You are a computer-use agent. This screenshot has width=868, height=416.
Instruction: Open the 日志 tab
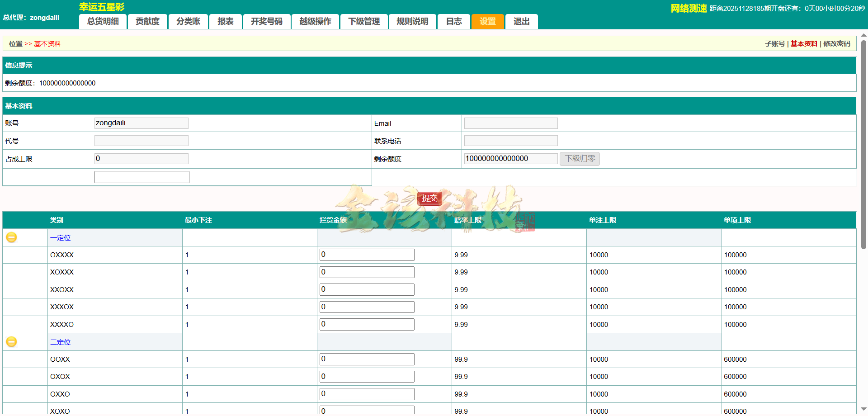tap(453, 21)
